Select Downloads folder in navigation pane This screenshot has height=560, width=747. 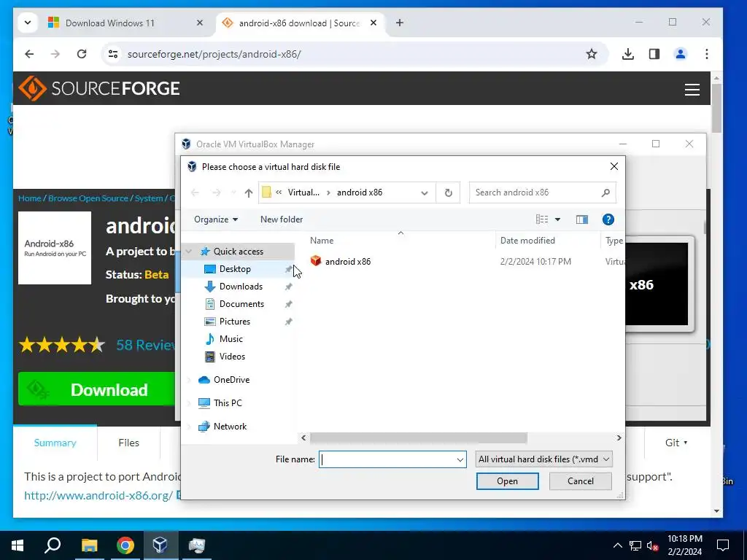(x=241, y=287)
